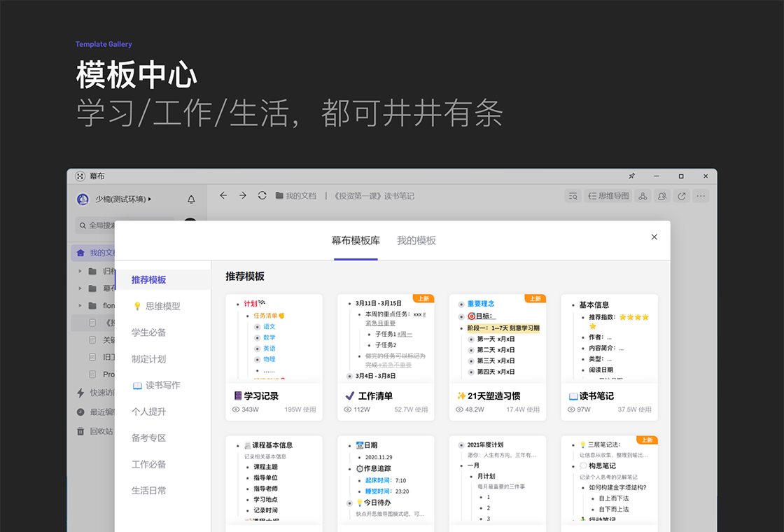Close the template library dialog
Viewport: 784px width, 532px height.
(x=654, y=237)
